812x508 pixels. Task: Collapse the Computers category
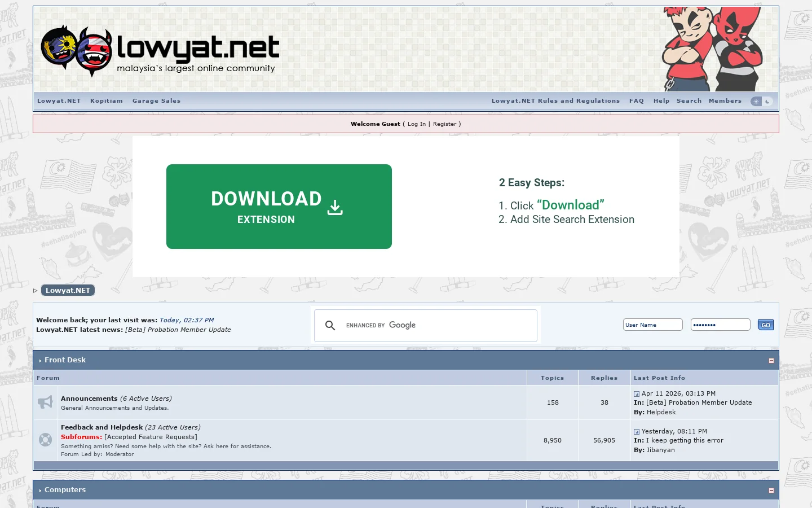coord(771,491)
